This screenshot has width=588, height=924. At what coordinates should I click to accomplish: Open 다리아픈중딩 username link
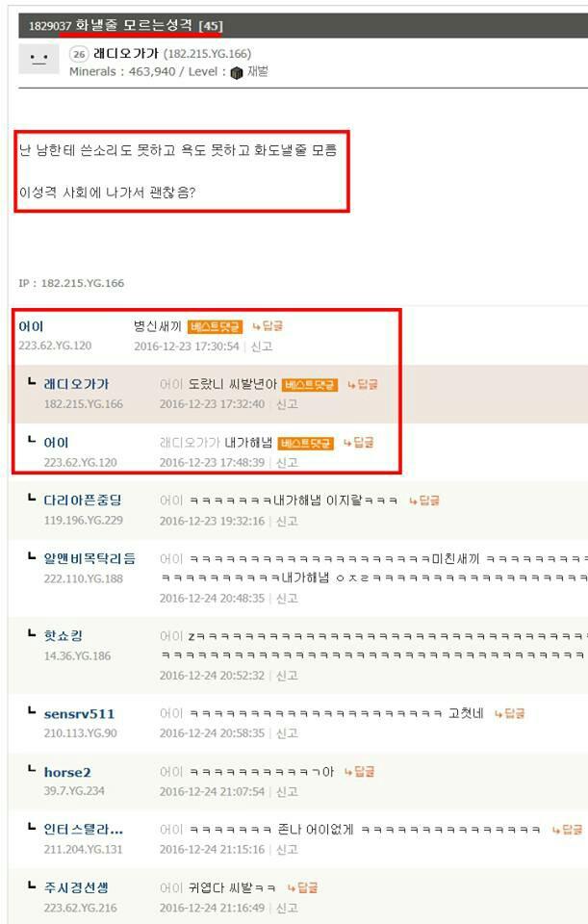pos(83,500)
